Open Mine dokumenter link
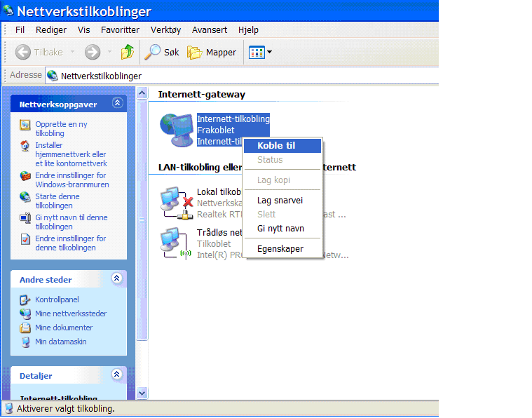This screenshot has width=532, height=418. pos(64,328)
